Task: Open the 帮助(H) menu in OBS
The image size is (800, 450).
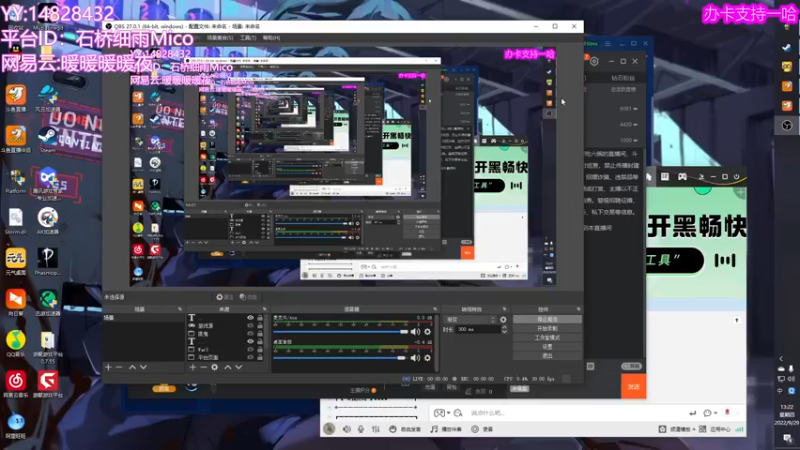Action: [271, 38]
